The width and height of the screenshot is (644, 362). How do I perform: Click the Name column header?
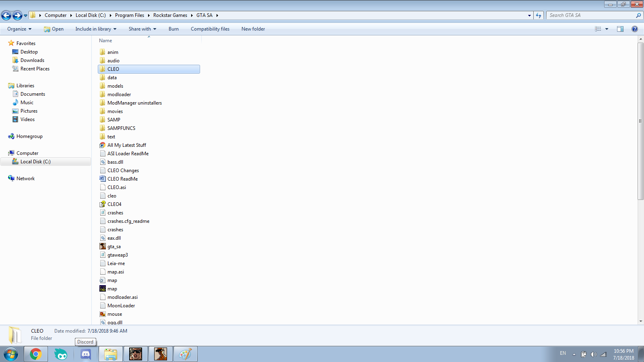[106, 41]
